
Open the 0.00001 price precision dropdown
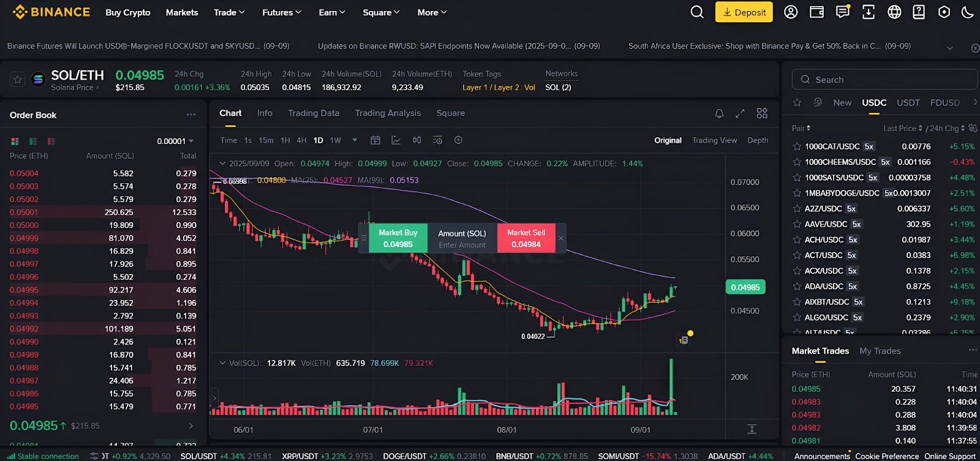pyautogui.click(x=175, y=141)
